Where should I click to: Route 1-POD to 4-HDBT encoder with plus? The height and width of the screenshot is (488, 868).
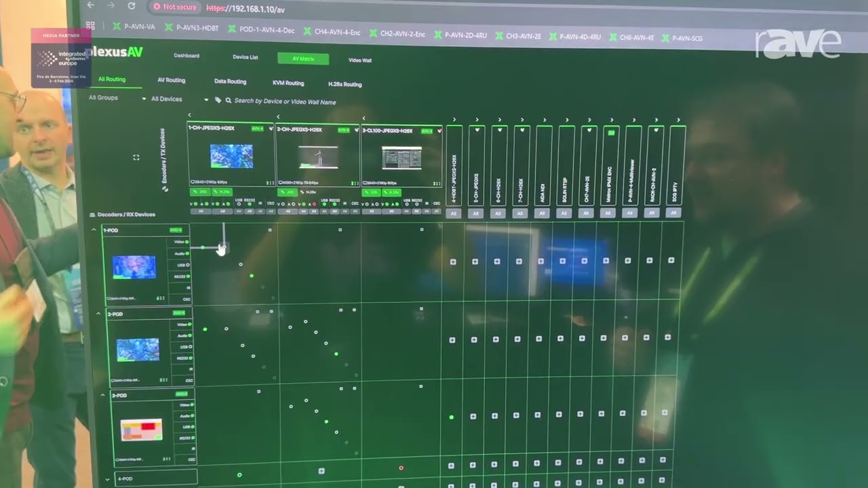pyautogui.click(x=453, y=262)
